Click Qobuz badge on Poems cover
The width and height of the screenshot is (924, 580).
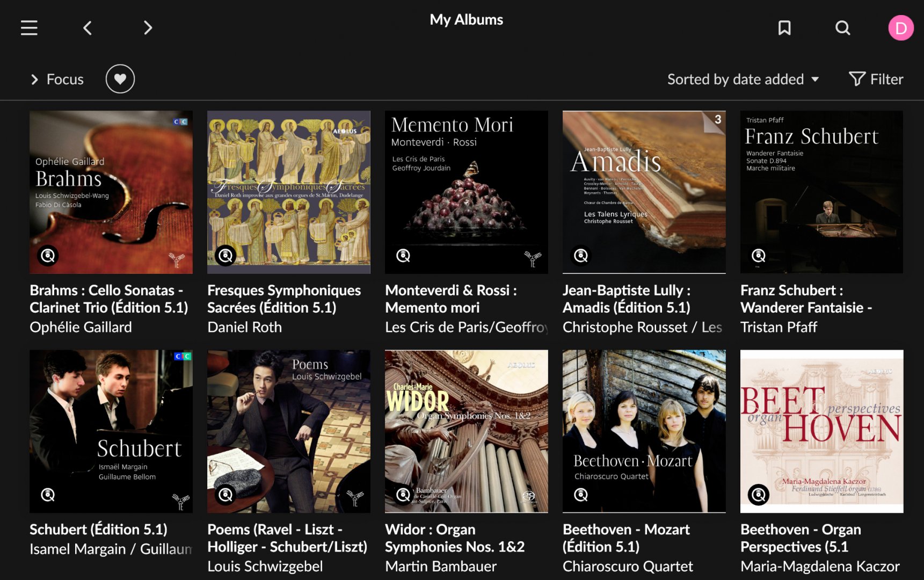[225, 495]
